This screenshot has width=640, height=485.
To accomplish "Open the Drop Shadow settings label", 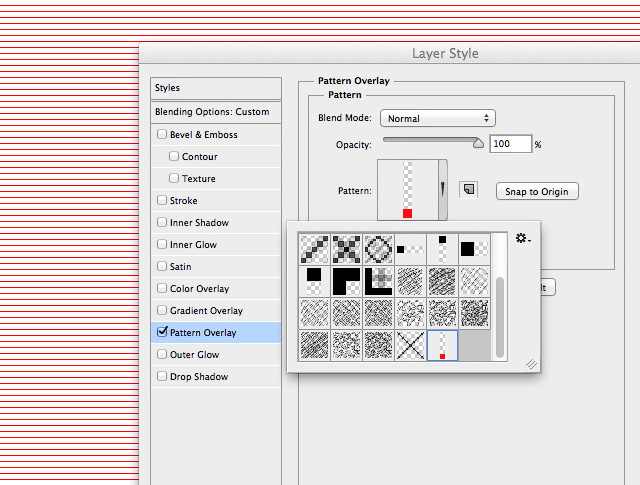I will click(x=199, y=377).
